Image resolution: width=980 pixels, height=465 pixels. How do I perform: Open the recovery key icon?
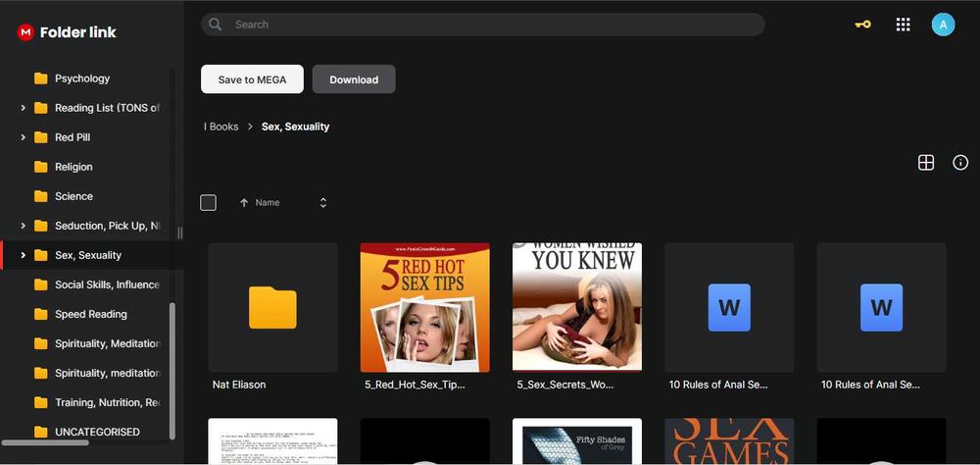(x=862, y=25)
